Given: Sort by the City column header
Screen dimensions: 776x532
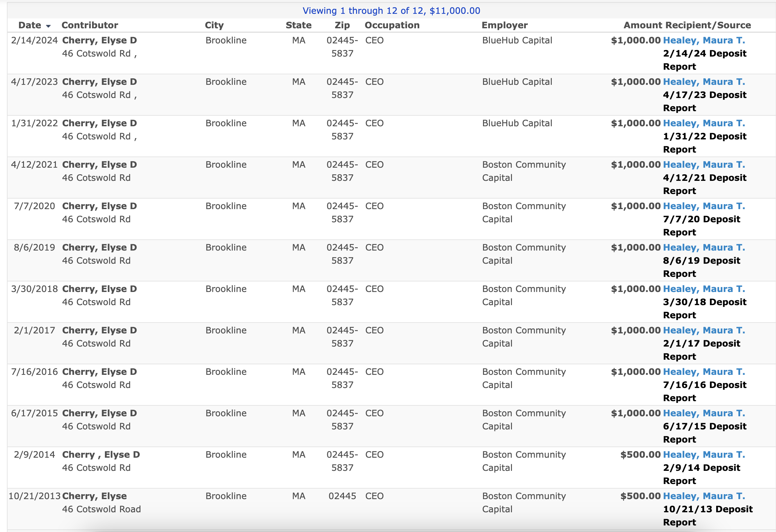Looking at the screenshot, I should click(x=214, y=25).
